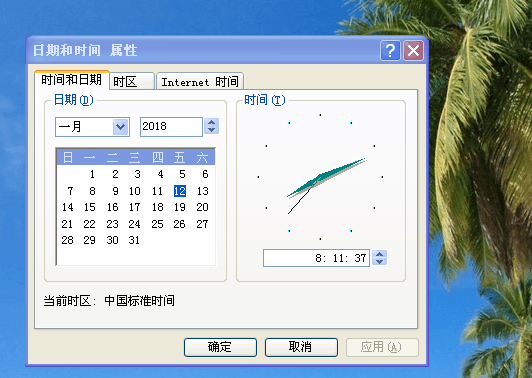Image resolution: width=532 pixels, height=378 pixels.
Task: Set the date to day 27
Action: 203,224
